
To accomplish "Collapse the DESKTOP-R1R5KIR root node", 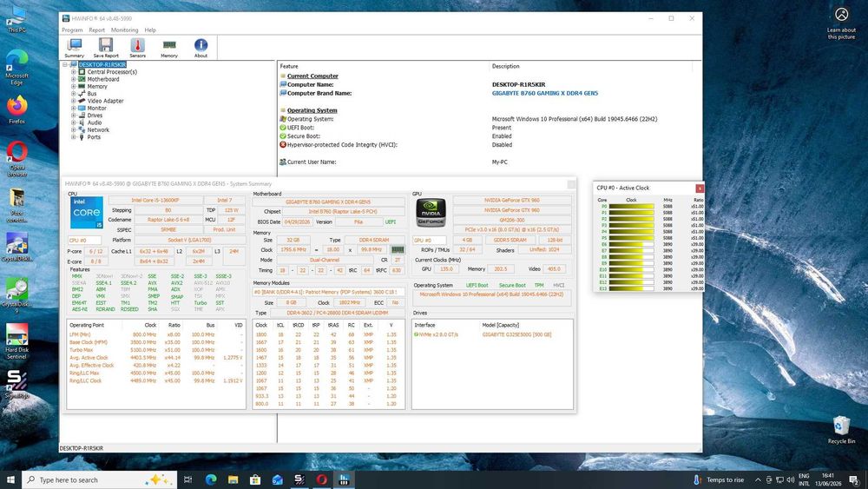I will 65,65.
